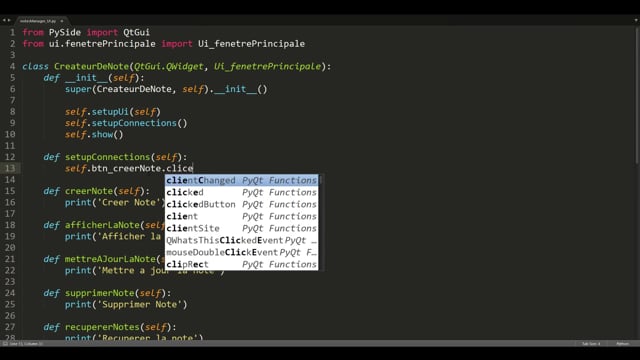The image size is (640, 360).
Task: Click the tab scroll right arrow
Action: (9, 20)
